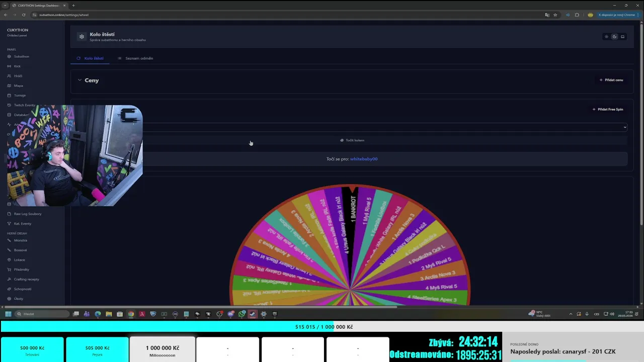
Task: Click the 505 000 Kč Pejsek goal card
Action: pos(97,350)
